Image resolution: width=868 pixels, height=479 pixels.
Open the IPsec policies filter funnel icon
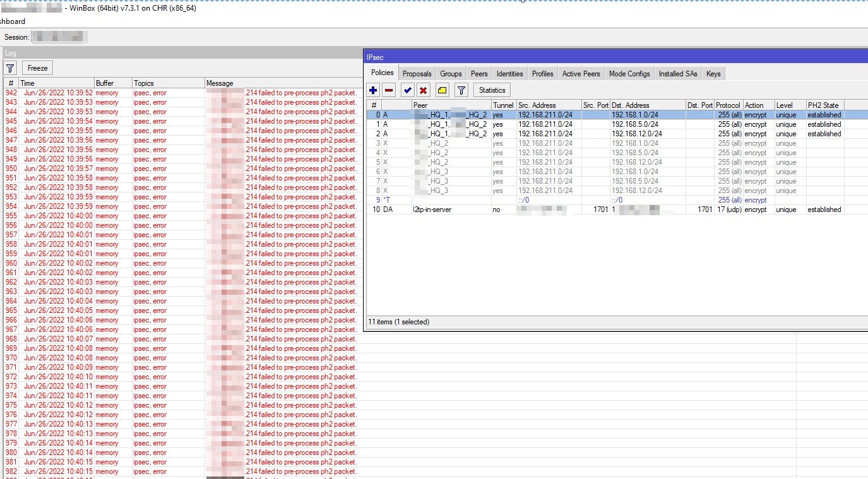[x=461, y=90]
